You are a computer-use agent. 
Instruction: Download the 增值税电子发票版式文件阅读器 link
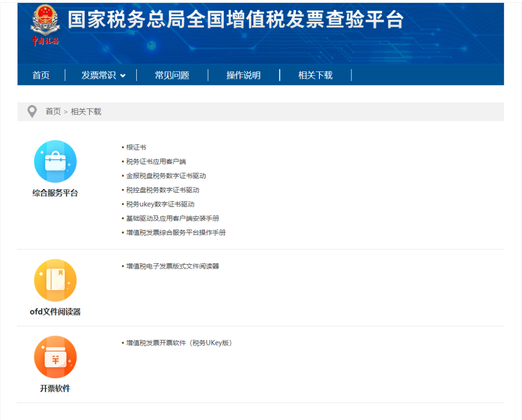click(x=173, y=266)
